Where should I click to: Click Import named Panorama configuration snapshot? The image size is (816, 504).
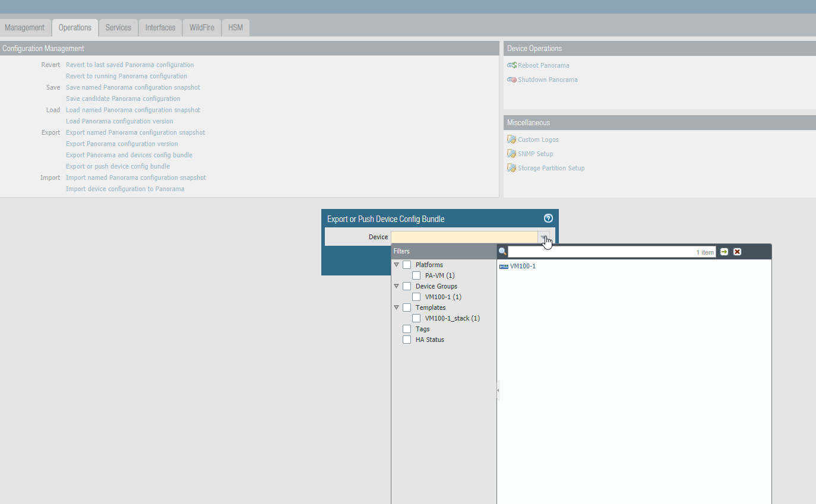click(x=136, y=177)
